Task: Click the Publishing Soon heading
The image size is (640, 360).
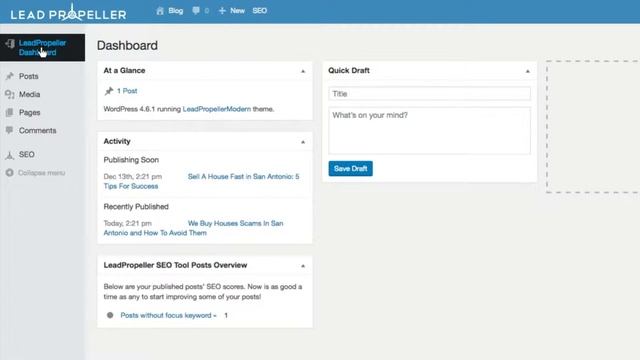Action: [131, 160]
